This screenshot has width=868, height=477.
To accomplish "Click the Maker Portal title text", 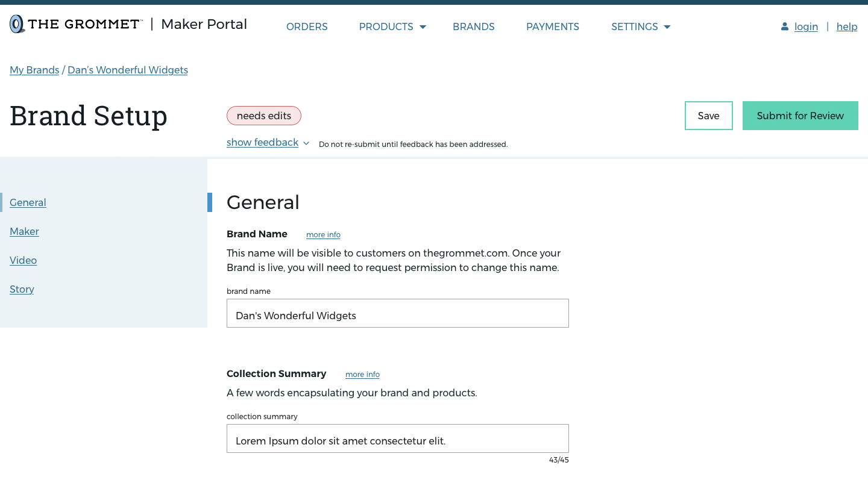I will 204,24.
